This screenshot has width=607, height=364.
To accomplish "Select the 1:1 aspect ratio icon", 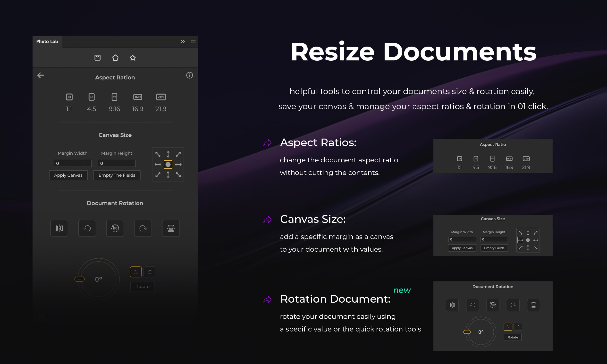I will click(69, 97).
